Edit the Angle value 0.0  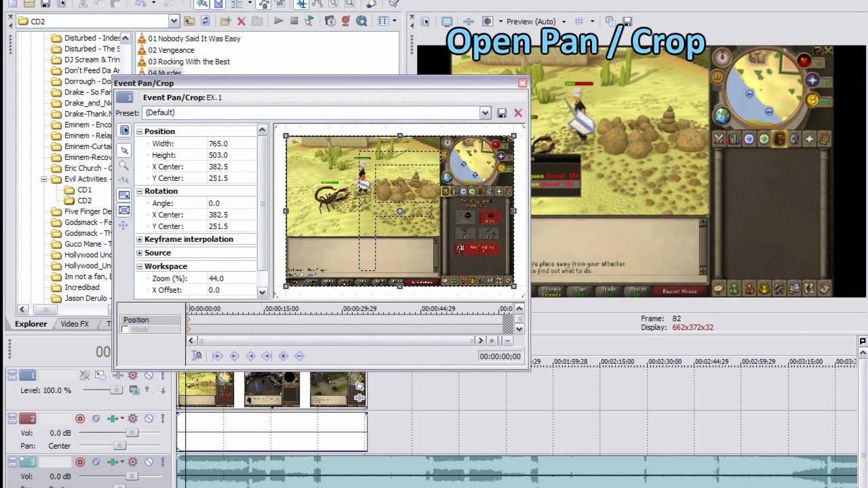pyautogui.click(x=231, y=203)
